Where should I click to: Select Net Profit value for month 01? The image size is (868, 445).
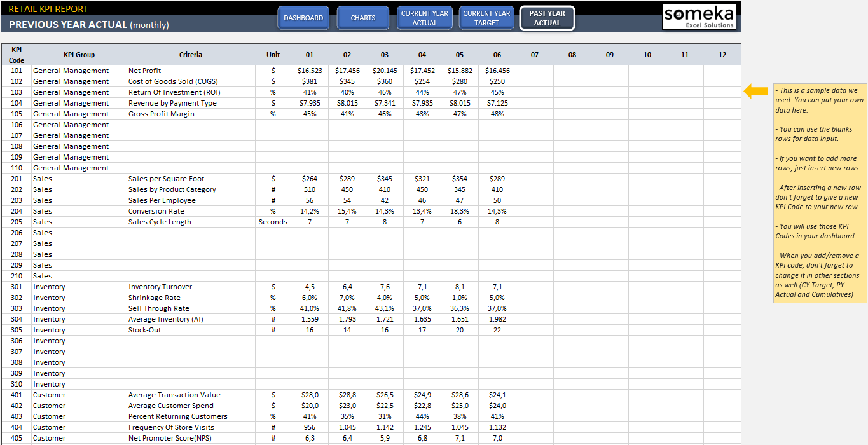[x=310, y=71]
